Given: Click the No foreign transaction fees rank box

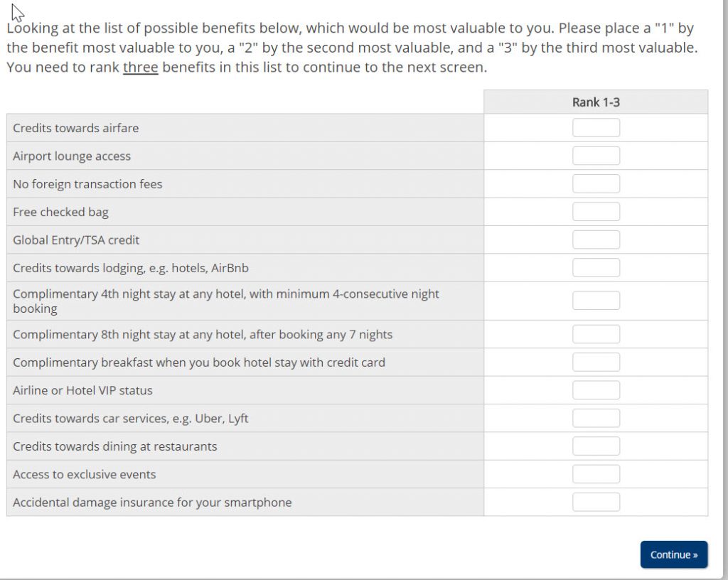Looking at the screenshot, I should (x=596, y=184).
